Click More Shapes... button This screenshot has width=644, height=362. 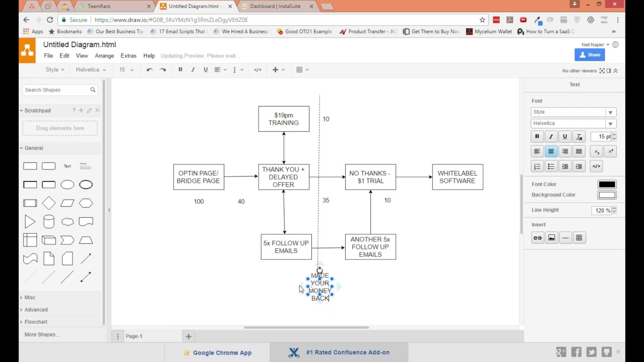tap(42, 334)
